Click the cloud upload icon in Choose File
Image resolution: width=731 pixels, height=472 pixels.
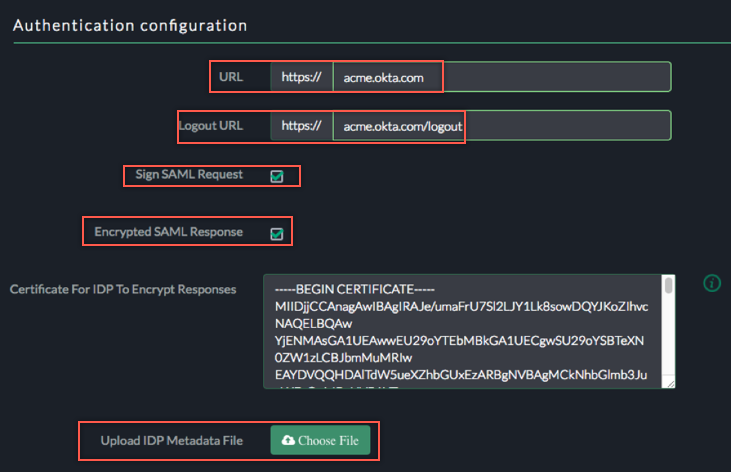click(289, 440)
